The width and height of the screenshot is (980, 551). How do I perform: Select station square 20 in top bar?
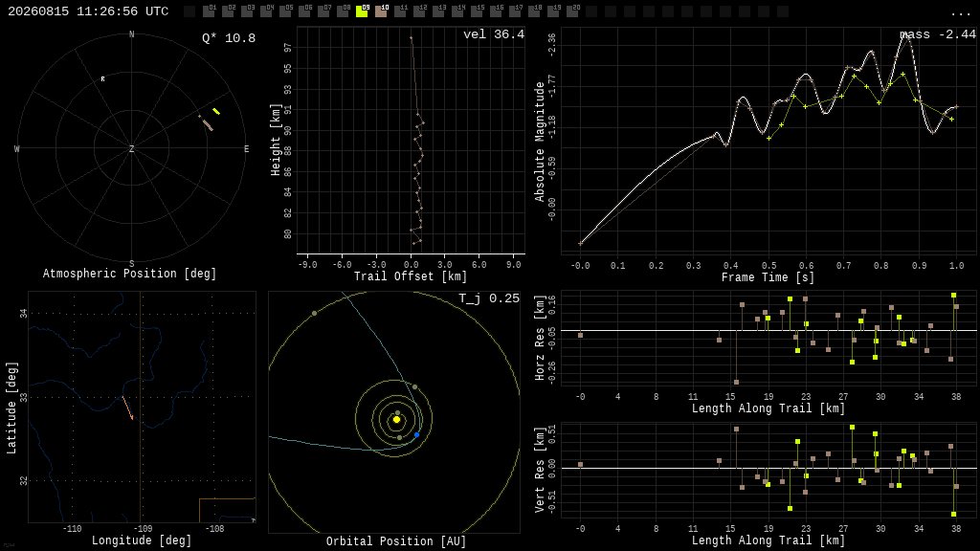[x=572, y=11]
